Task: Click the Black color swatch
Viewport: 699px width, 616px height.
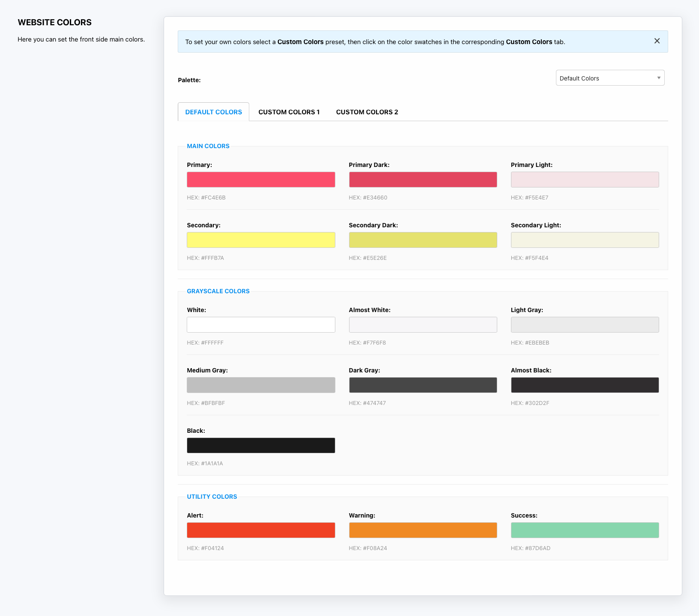Action: tap(261, 446)
